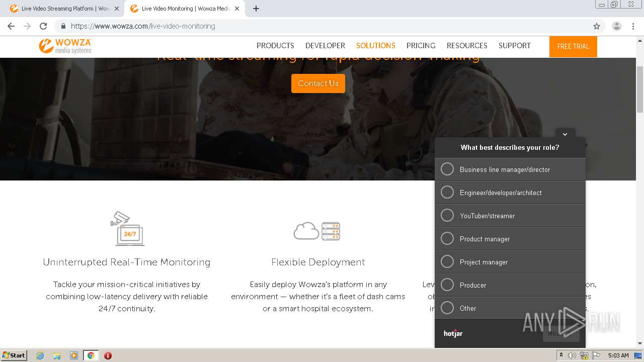Screen dimensions: 644x362
Task: View site security lock information
Action: (63, 26)
